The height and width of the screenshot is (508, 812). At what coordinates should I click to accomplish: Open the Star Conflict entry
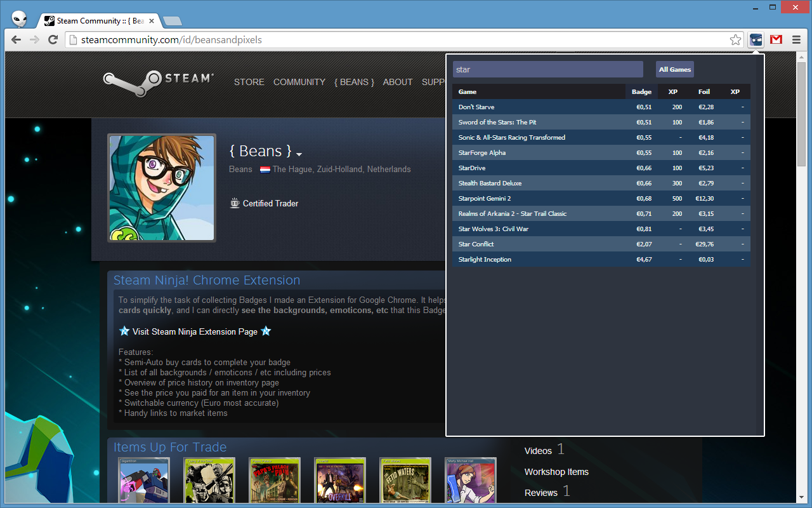click(476, 244)
